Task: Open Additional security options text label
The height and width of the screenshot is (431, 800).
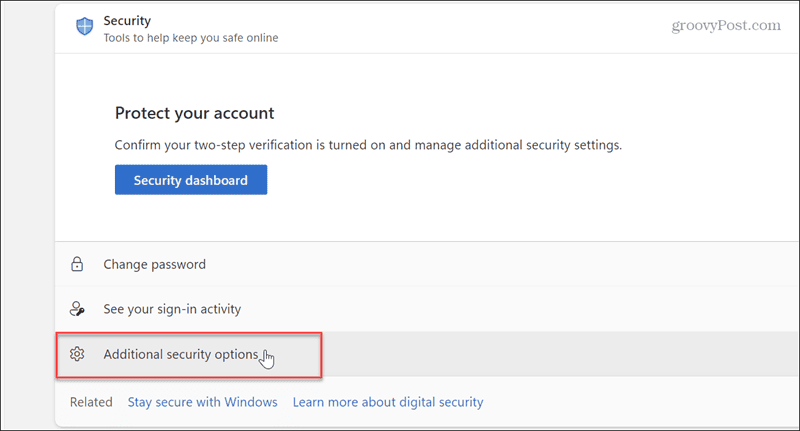Action: (181, 354)
